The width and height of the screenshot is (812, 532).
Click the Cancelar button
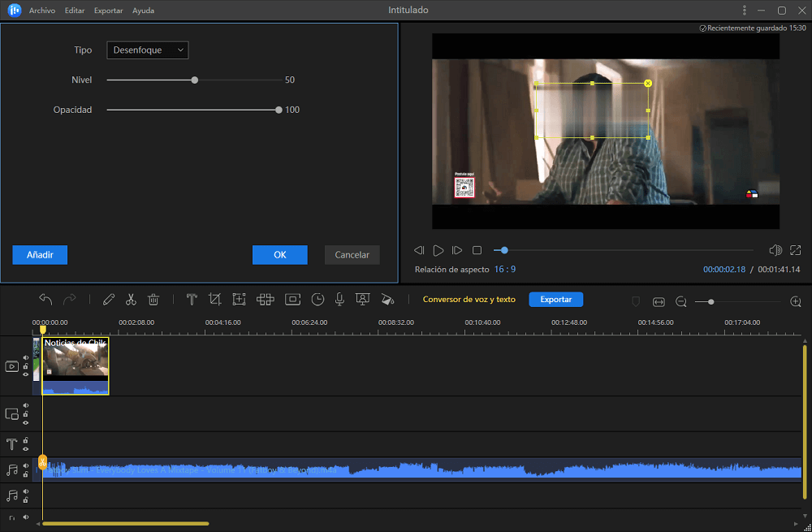pyautogui.click(x=352, y=255)
